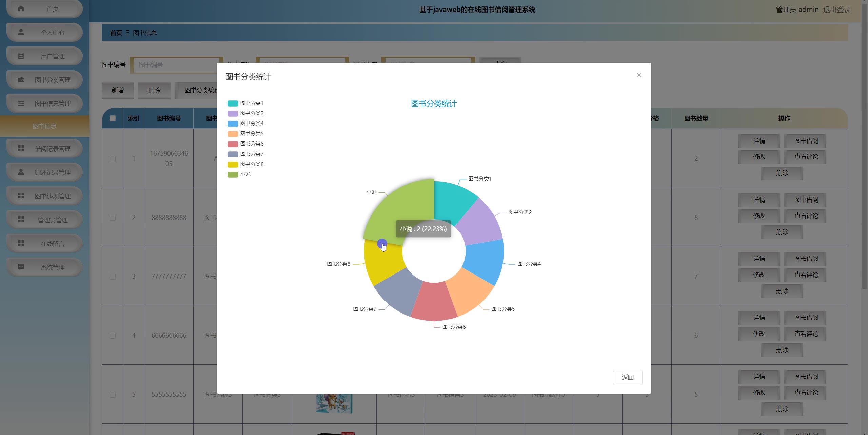The height and width of the screenshot is (435, 868).
Task: Click the clipboard icon beside 用户管理
Action: 21,56
